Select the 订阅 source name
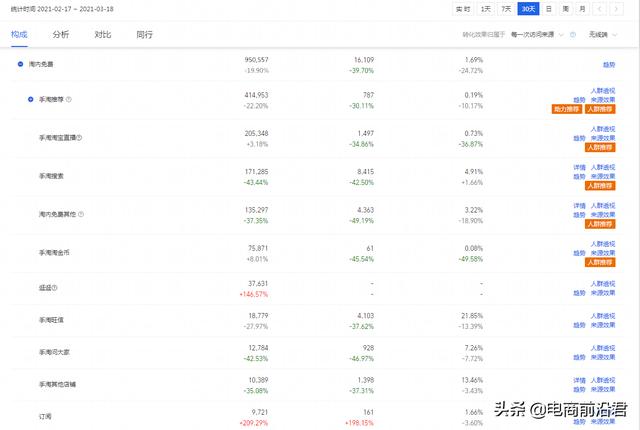Image resolution: width=640 pixels, height=430 pixels. click(45, 417)
